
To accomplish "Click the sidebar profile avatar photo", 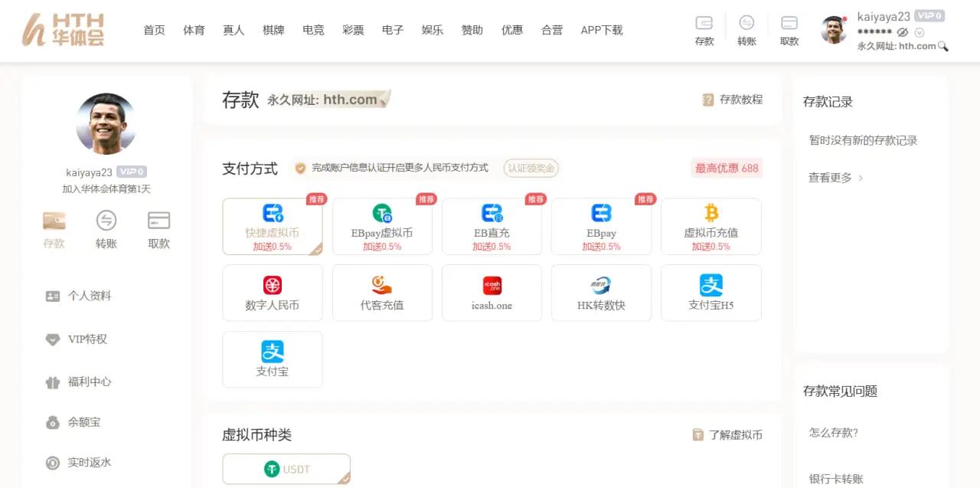I will 106,123.
